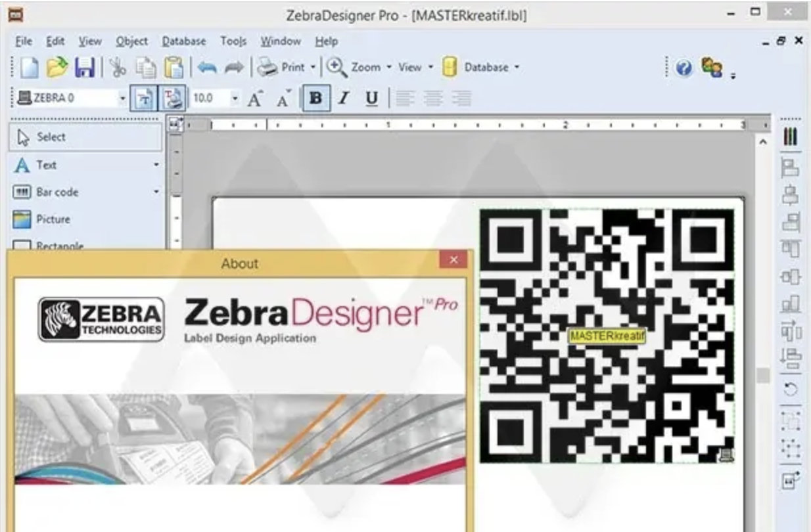Image resolution: width=811 pixels, height=532 pixels.
Task: Align objects to bottom in right toolbar
Action: [791, 303]
